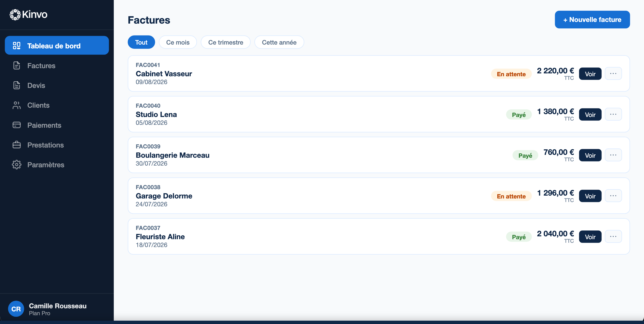644x324 pixels.
Task: Click the CR user avatar
Action: [x=16, y=309]
